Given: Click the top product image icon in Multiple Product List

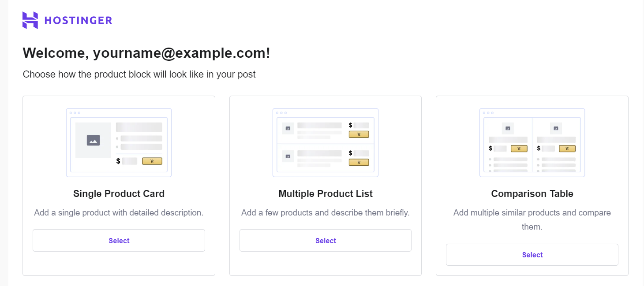Looking at the screenshot, I should [287, 128].
